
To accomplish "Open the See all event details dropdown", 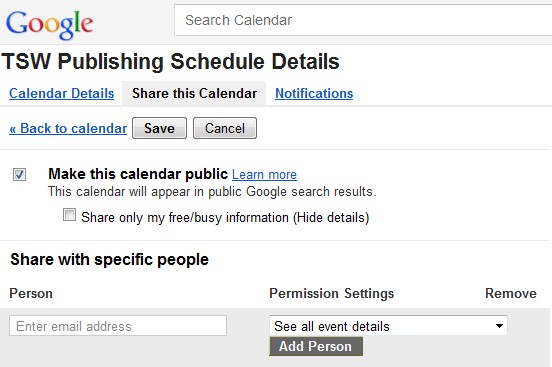I will click(x=388, y=326).
